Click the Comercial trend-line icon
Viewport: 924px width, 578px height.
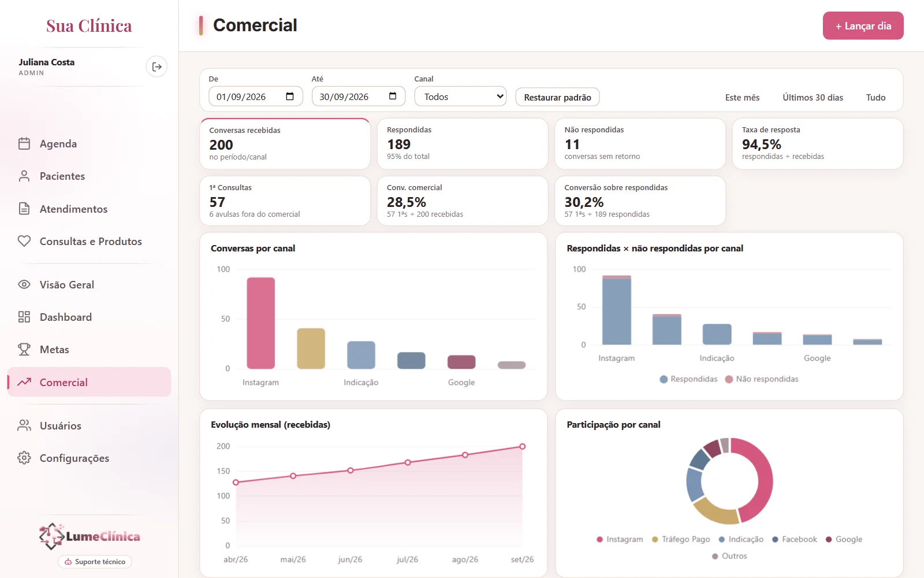pos(24,382)
